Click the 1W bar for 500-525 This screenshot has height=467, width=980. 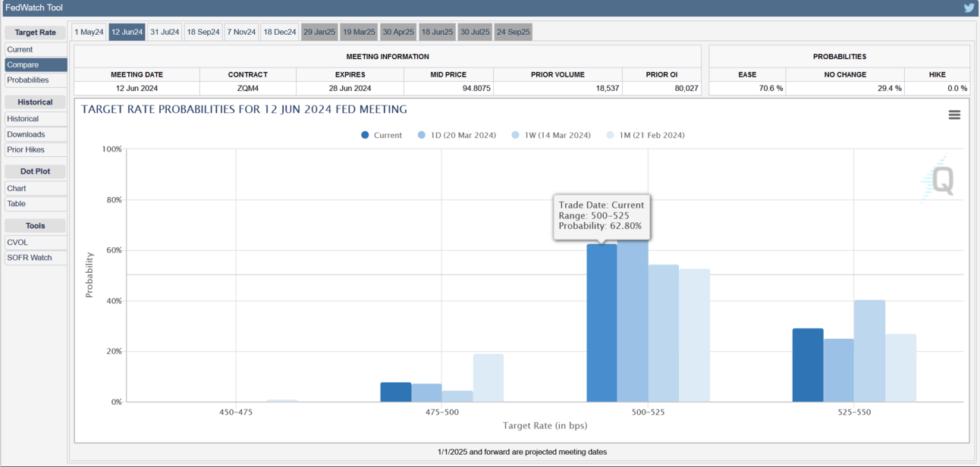coord(664,334)
